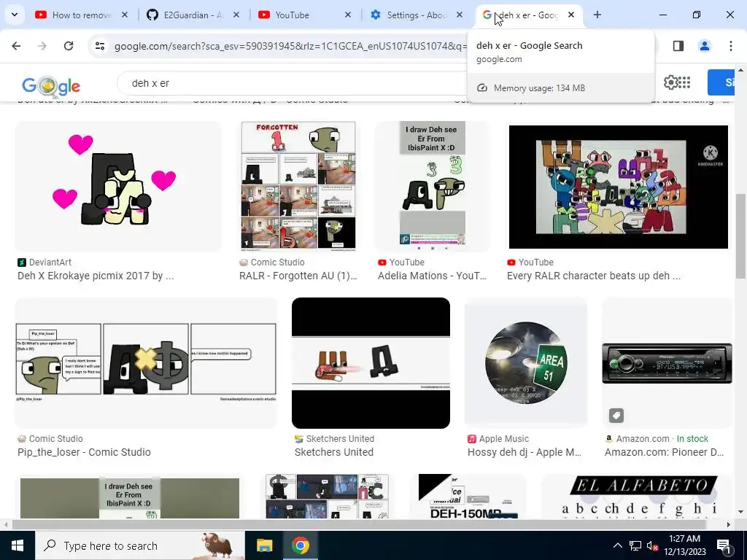Open RALR Forgotten AU comic thumbnail
The image size is (747, 560).
click(x=298, y=186)
